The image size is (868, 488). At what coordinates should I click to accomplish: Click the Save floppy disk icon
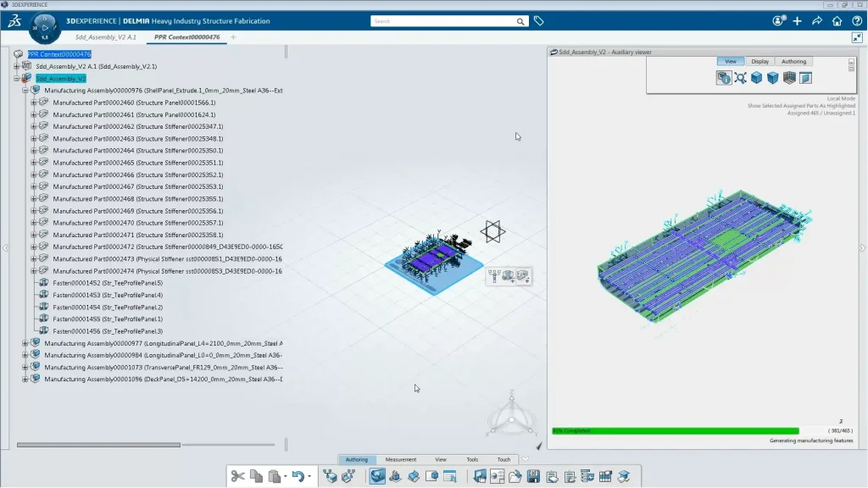534,476
